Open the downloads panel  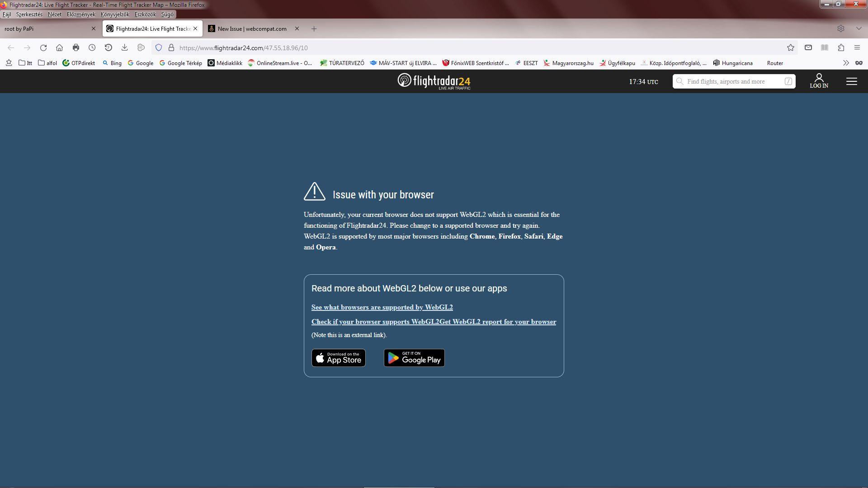[x=125, y=48]
